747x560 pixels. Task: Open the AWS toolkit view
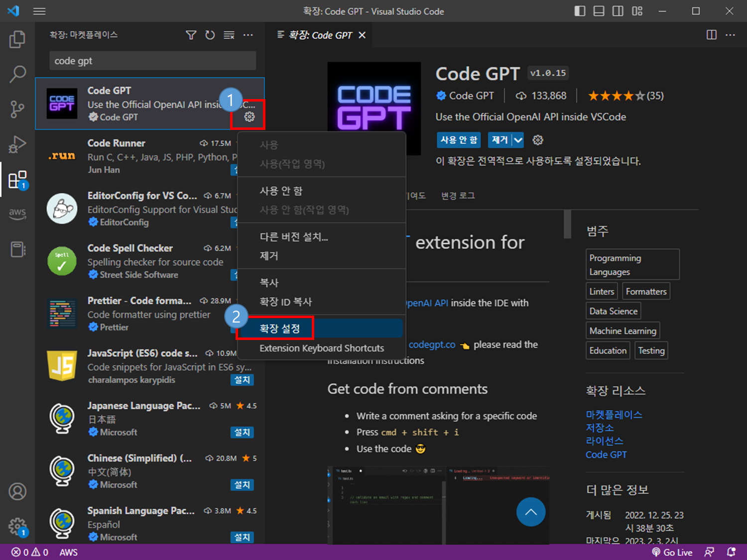pos(17,214)
